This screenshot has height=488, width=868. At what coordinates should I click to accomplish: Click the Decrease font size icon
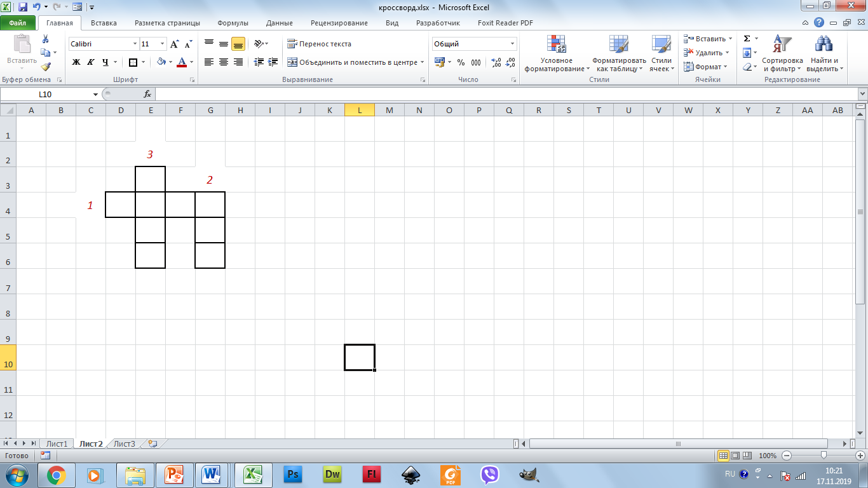point(188,44)
